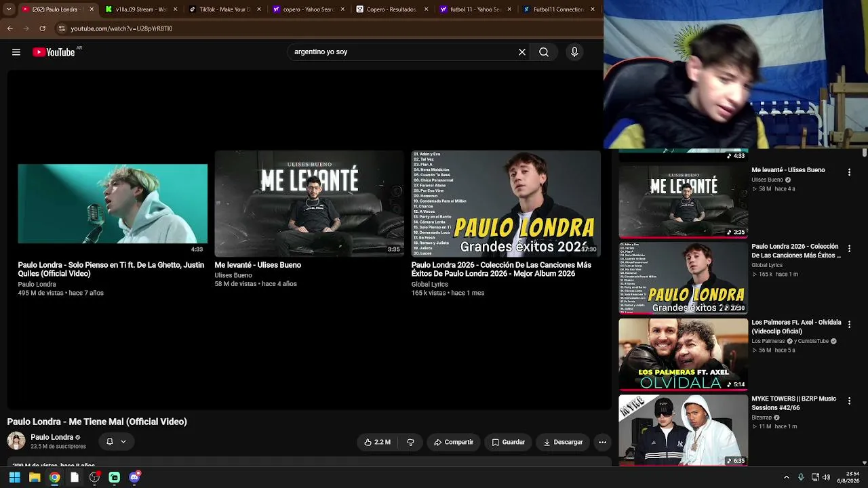Go to the YouTube home logo
The image size is (868, 488).
click(x=54, y=52)
